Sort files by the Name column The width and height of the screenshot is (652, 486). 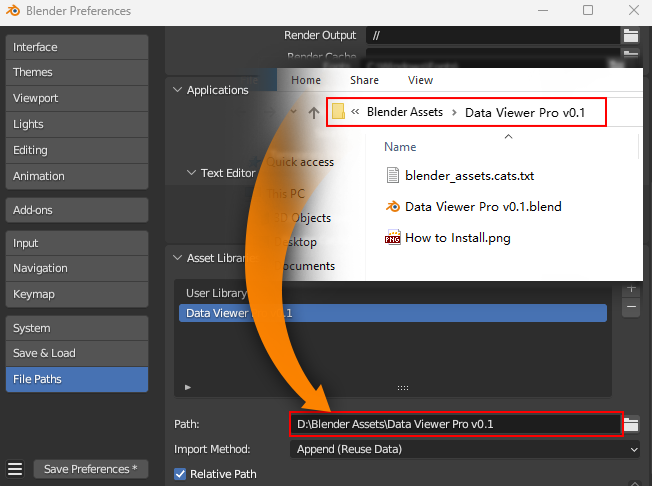[400, 147]
